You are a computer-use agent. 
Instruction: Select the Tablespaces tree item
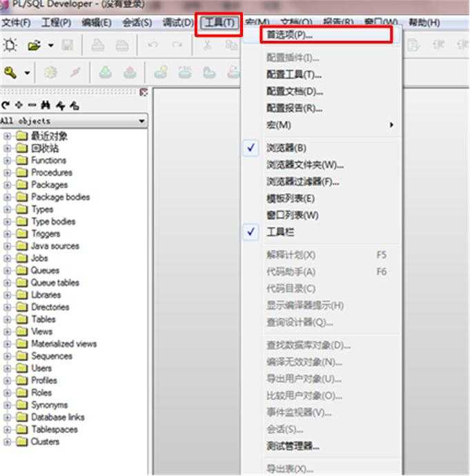point(55,429)
